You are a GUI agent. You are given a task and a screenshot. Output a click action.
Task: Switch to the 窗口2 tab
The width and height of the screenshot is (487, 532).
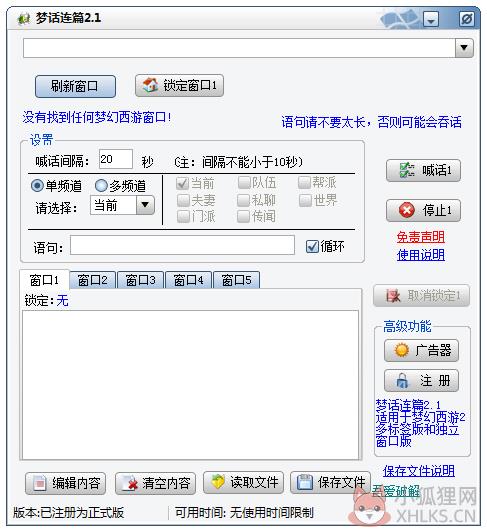[x=92, y=280]
